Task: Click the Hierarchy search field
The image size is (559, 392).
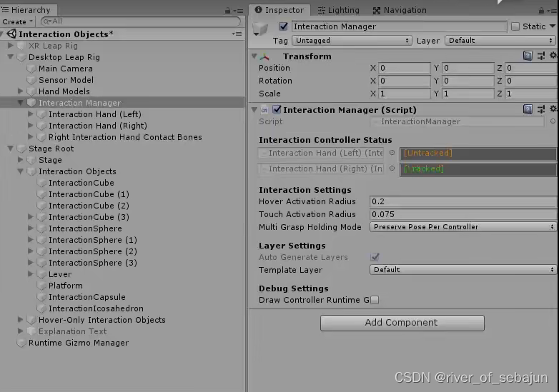Action: tap(140, 21)
